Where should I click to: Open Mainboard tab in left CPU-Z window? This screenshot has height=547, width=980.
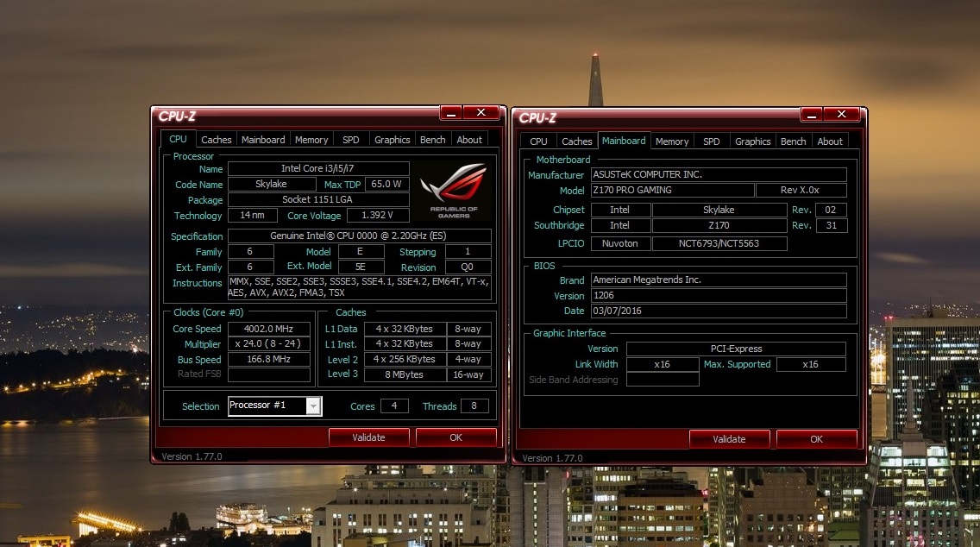click(263, 140)
